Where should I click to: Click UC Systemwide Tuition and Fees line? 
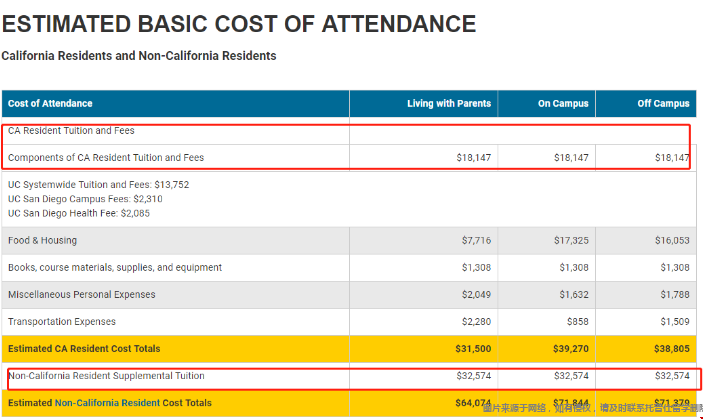[x=98, y=185]
